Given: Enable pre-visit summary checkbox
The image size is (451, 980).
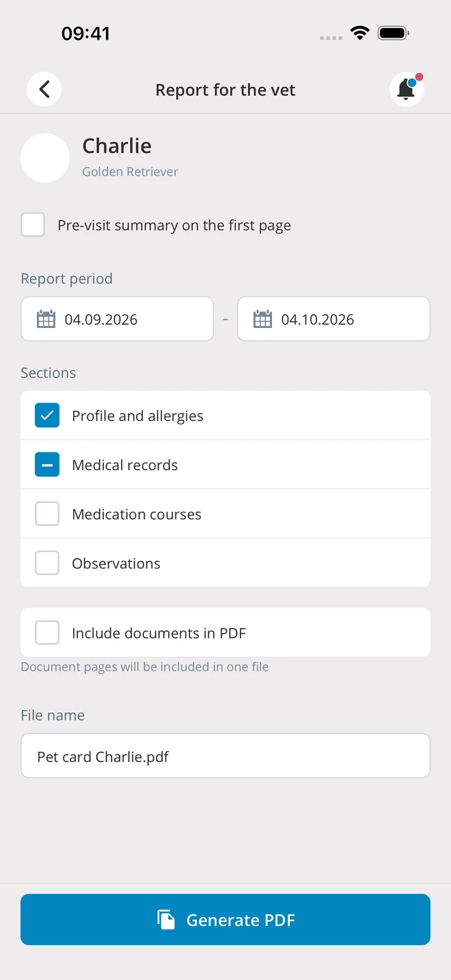Looking at the screenshot, I should click(x=33, y=225).
